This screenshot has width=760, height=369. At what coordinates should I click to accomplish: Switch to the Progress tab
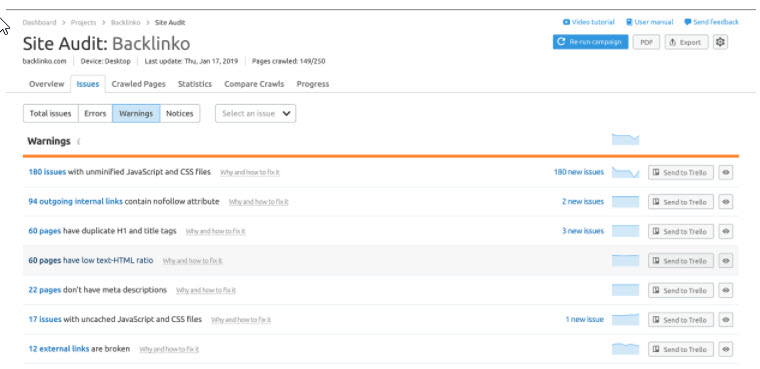pos(313,84)
